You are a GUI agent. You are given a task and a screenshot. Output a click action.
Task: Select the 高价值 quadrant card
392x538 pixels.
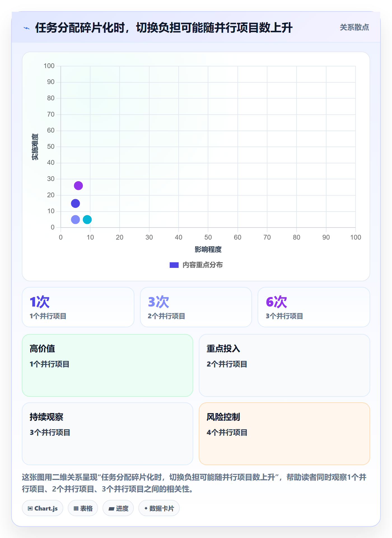coord(108,365)
